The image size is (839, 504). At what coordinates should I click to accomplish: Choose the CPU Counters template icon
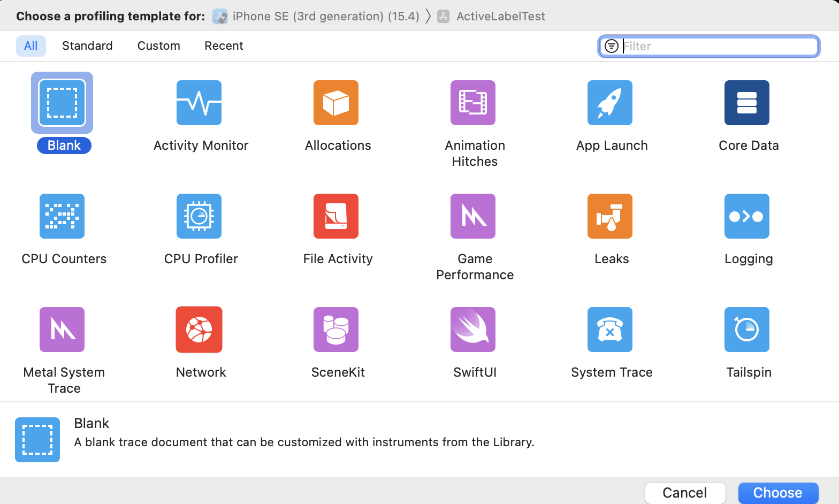pyautogui.click(x=62, y=216)
